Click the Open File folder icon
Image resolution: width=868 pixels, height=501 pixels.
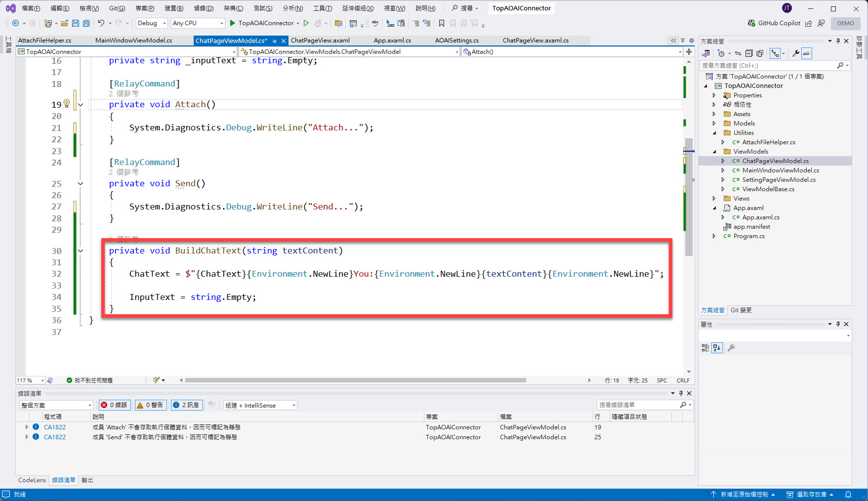click(x=65, y=23)
